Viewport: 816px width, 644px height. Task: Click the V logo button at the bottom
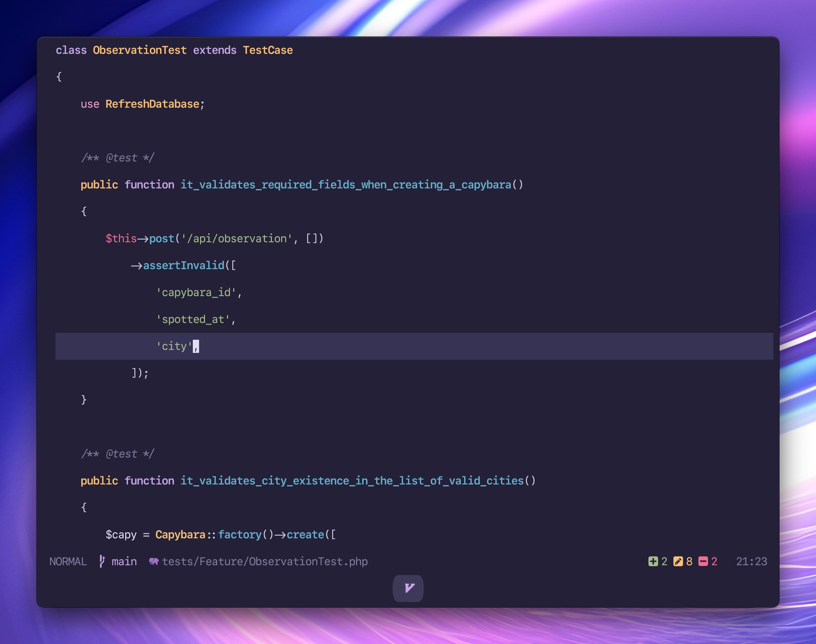coord(408,588)
